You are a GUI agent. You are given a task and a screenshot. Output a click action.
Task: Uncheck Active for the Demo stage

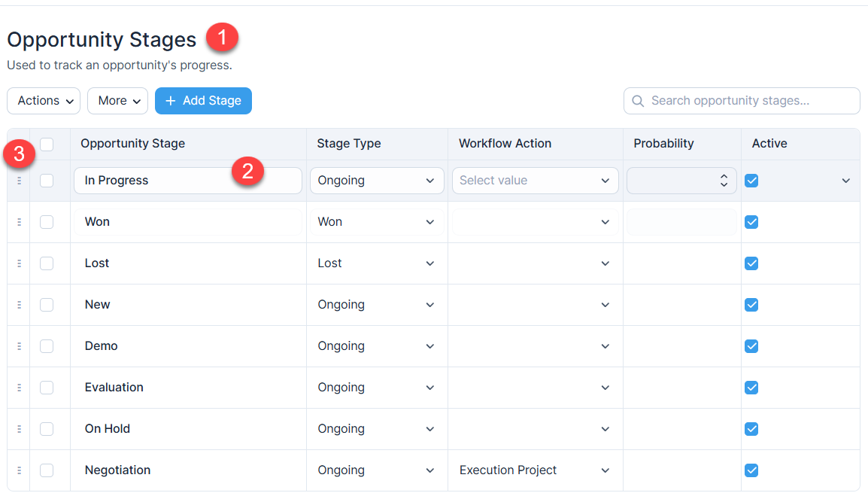pyautogui.click(x=751, y=346)
